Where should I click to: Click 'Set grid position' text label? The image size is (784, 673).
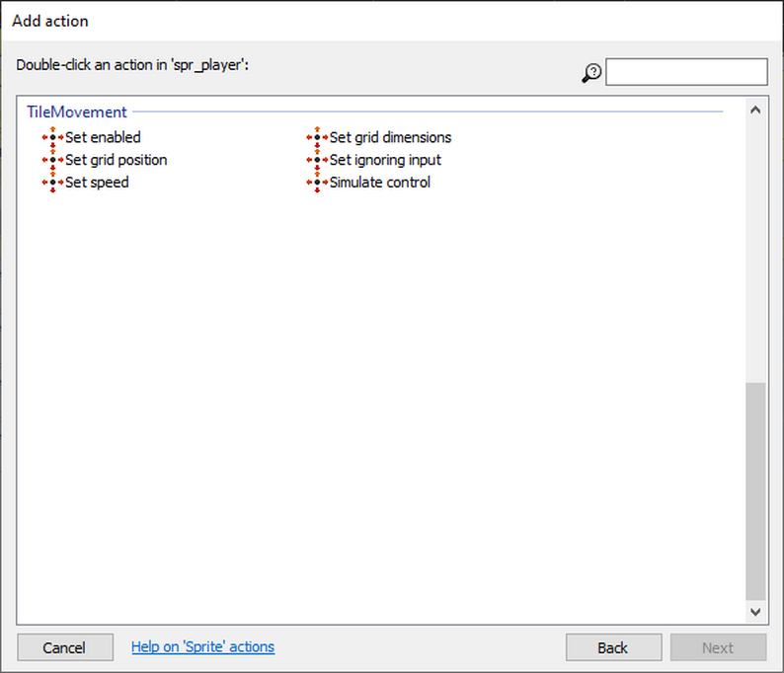click(x=116, y=160)
